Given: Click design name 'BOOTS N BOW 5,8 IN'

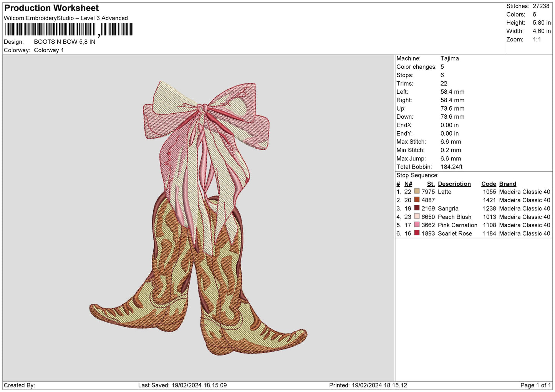Looking at the screenshot, I should pos(65,42).
